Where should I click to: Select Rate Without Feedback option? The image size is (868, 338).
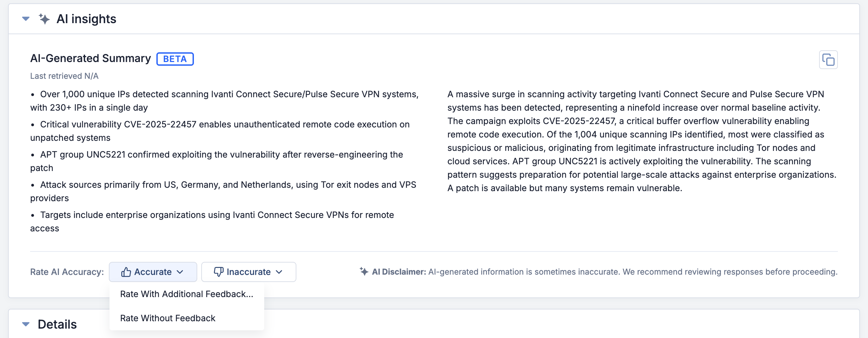168,318
